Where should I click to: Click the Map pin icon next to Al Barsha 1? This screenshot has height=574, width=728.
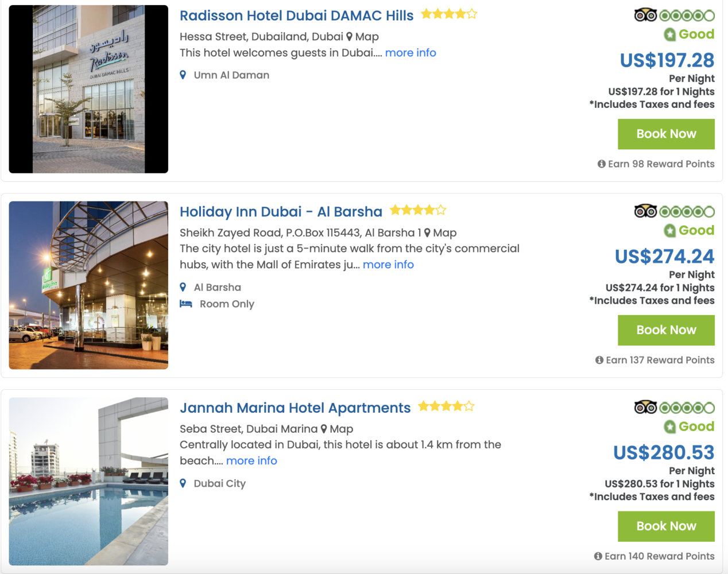click(x=427, y=233)
